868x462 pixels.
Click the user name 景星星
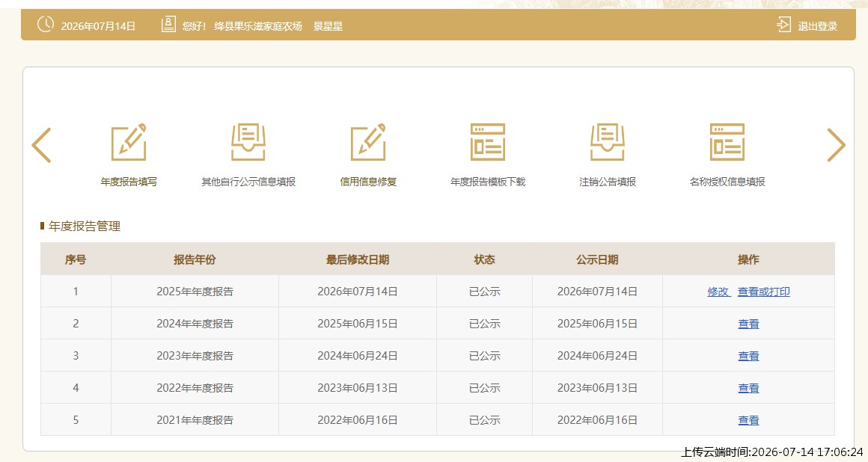[x=328, y=26]
